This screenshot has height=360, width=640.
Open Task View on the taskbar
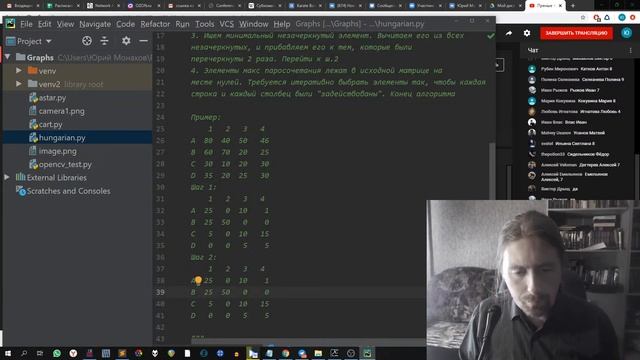(x=40, y=353)
